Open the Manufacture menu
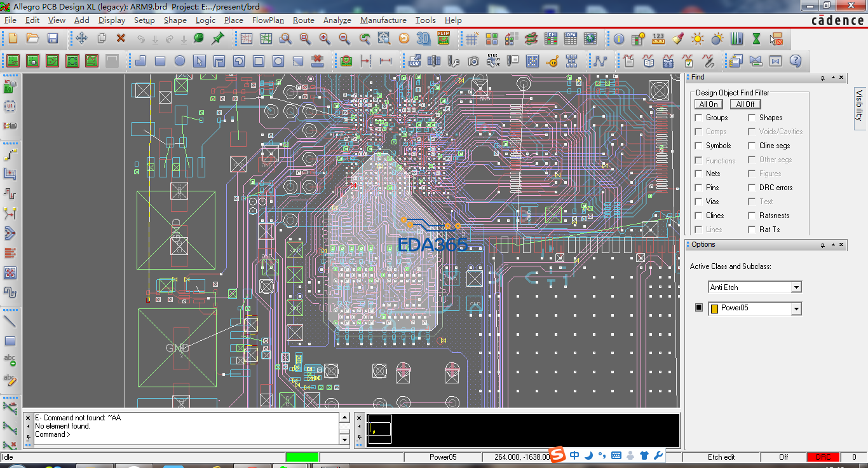 click(383, 20)
